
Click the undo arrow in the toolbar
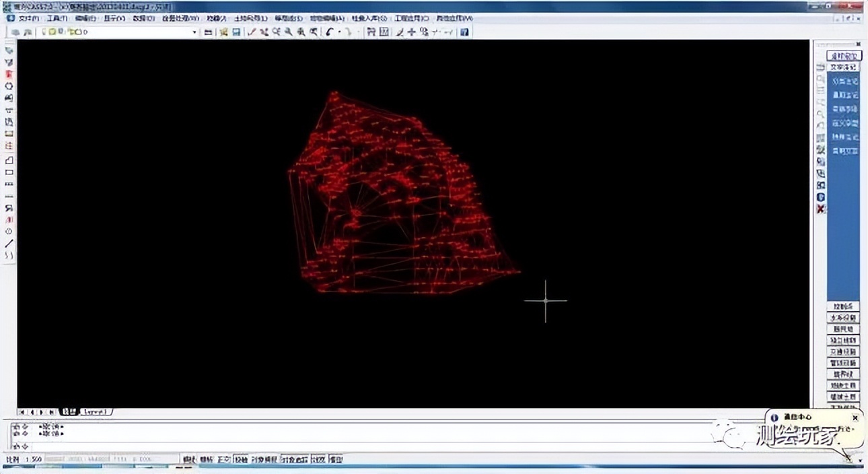coord(330,32)
